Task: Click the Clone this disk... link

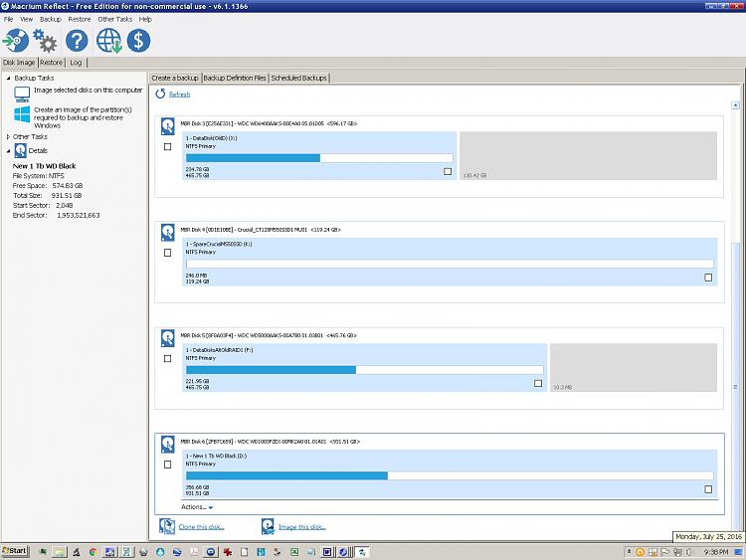Action: (x=201, y=527)
